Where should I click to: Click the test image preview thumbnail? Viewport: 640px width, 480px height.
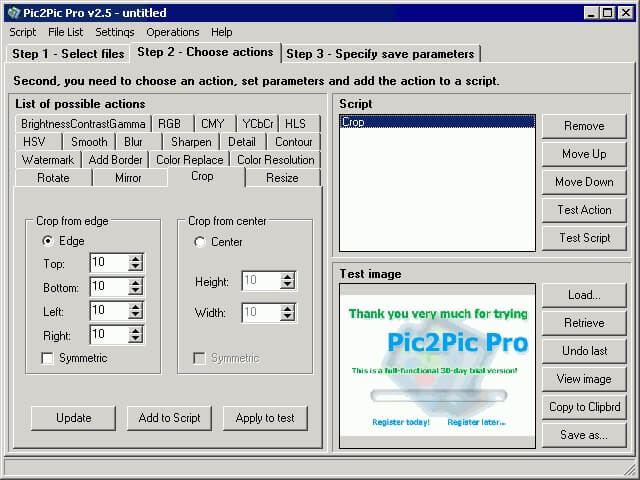point(436,366)
